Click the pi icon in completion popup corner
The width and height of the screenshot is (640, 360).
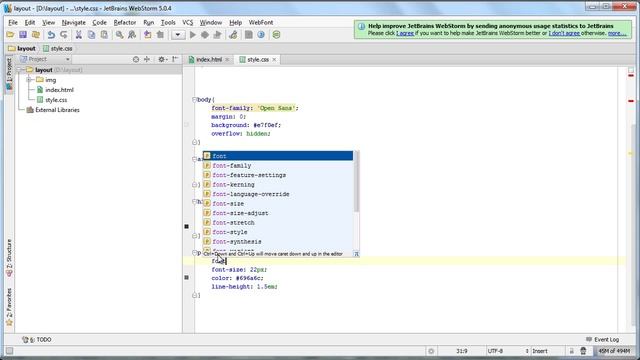coord(356,254)
